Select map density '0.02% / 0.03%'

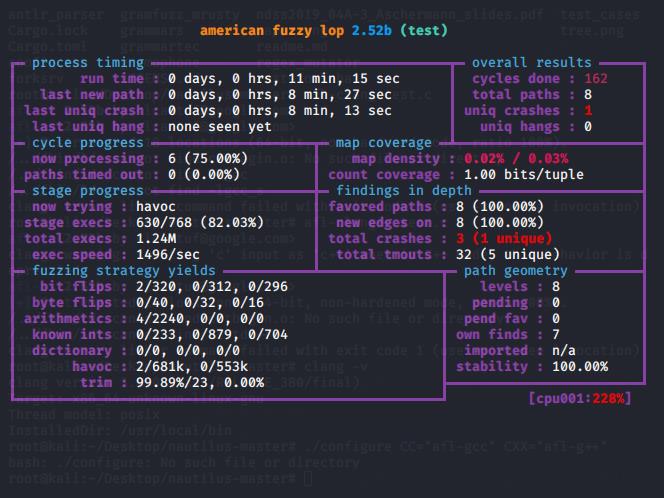pos(516,158)
